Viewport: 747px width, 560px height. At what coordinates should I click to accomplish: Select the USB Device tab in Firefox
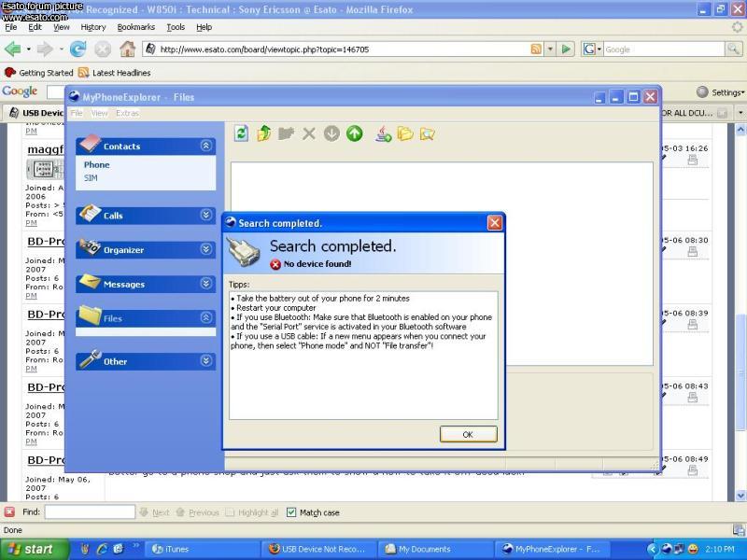tap(36, 113)
